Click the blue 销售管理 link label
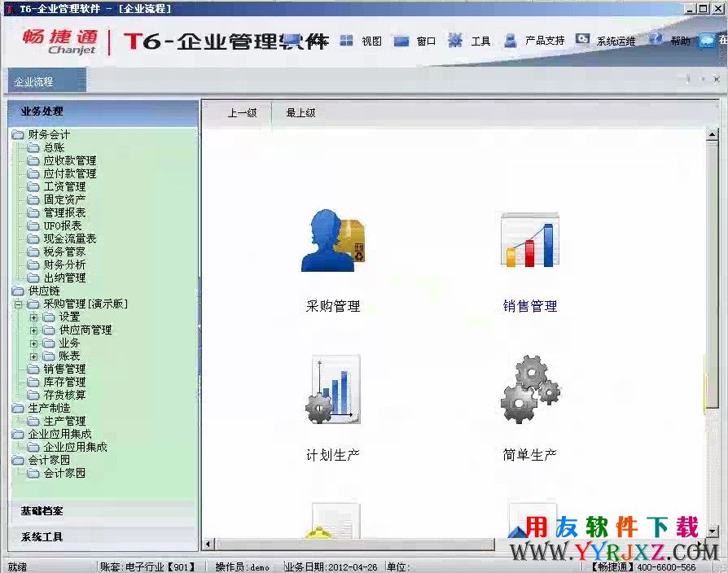Image resolution: width=728 pixels, height=573 pixels. click(530, 306)
